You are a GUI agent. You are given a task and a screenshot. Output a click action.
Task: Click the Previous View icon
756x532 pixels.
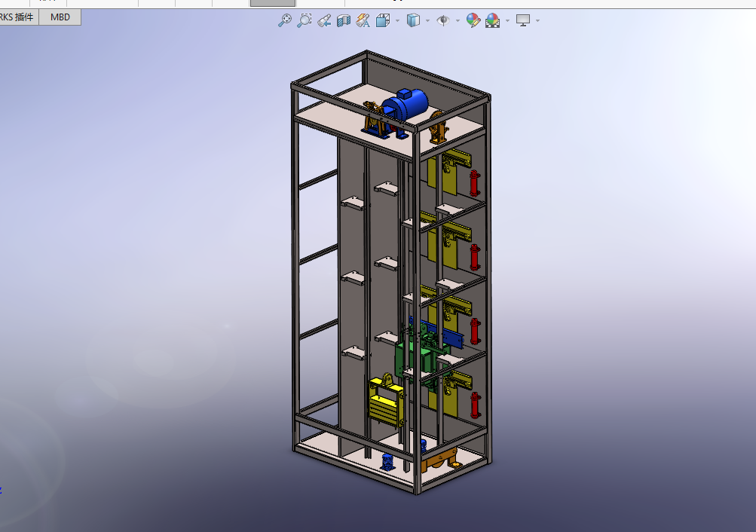tap(324, 20)
